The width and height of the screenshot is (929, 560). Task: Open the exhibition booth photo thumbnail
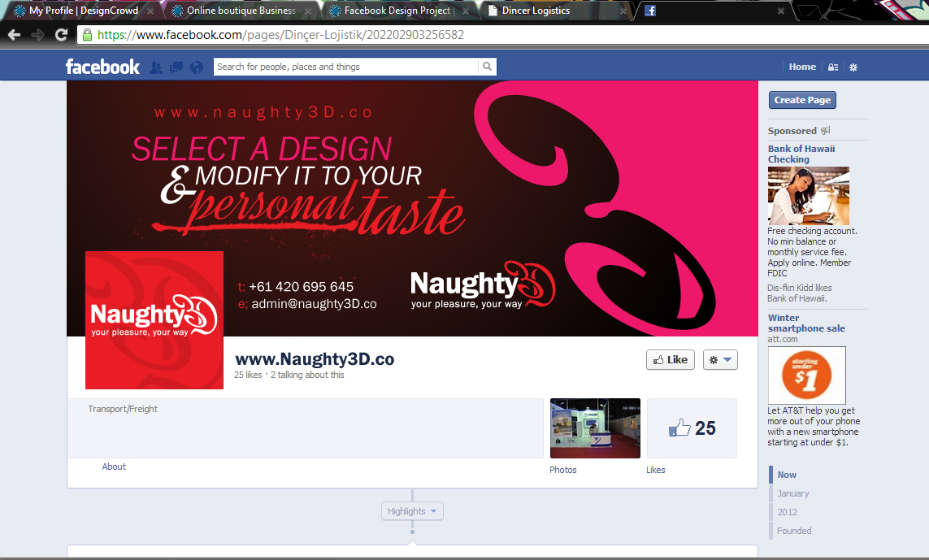pos(596,428)
